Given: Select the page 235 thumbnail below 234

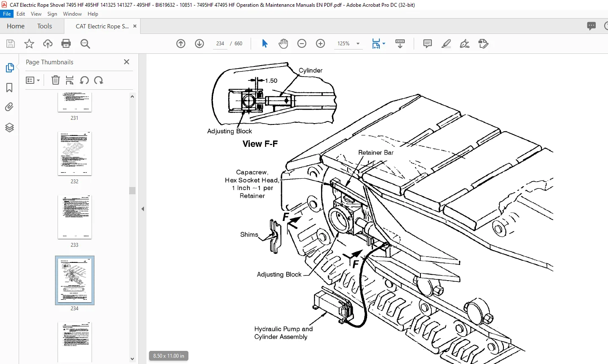Looking at the screenshot, I should [x=75, y=342].
